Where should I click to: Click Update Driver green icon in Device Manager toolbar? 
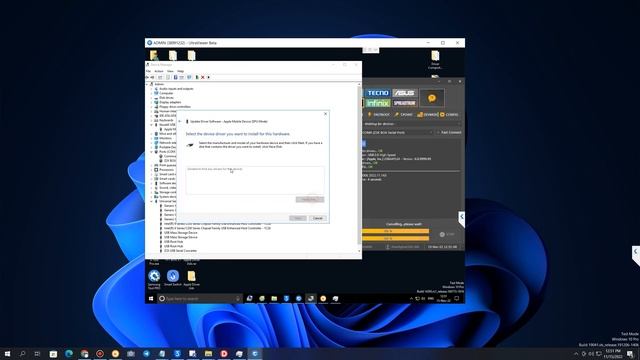coord(197,77)
